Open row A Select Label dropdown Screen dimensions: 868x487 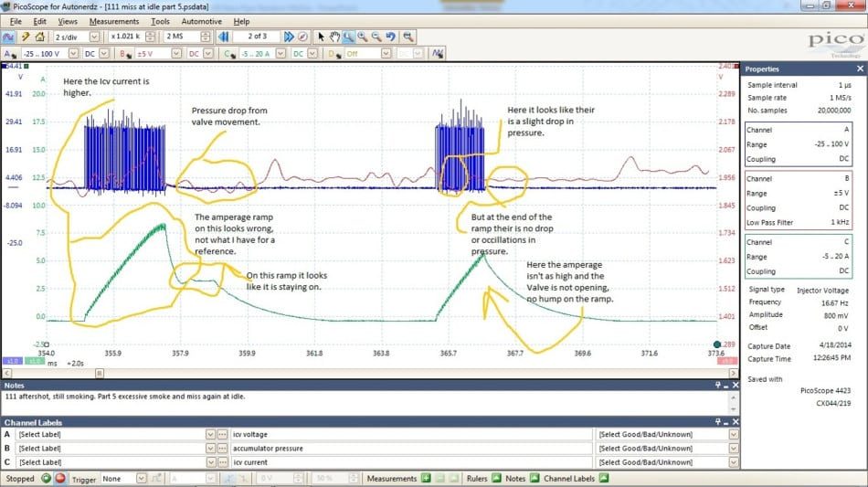point(210,434)
